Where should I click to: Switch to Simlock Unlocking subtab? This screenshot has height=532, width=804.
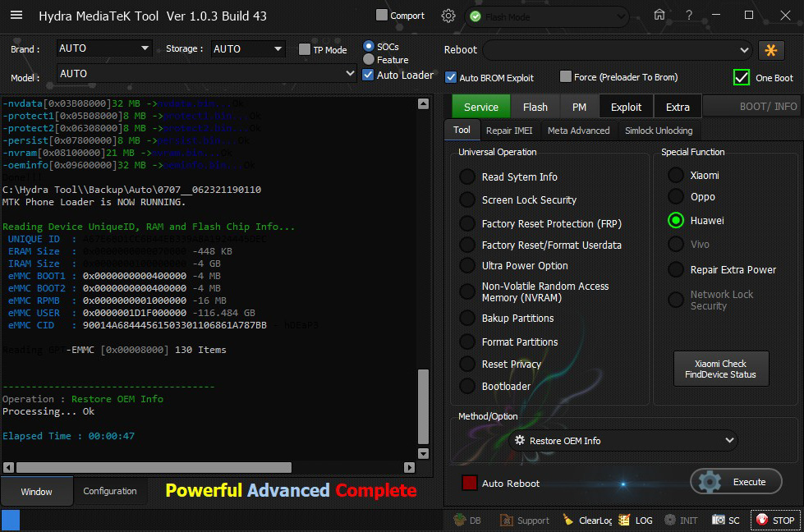(659, 131)
